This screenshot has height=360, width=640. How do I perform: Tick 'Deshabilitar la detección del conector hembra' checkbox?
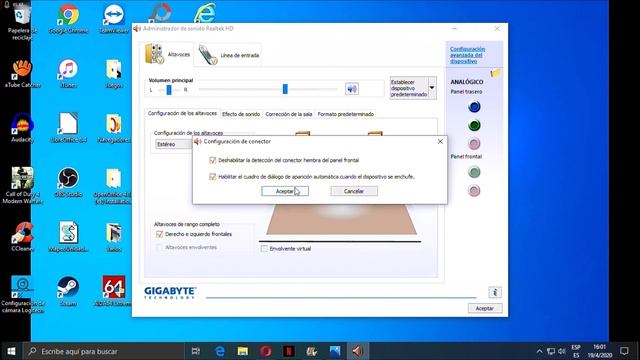[212, 160]
